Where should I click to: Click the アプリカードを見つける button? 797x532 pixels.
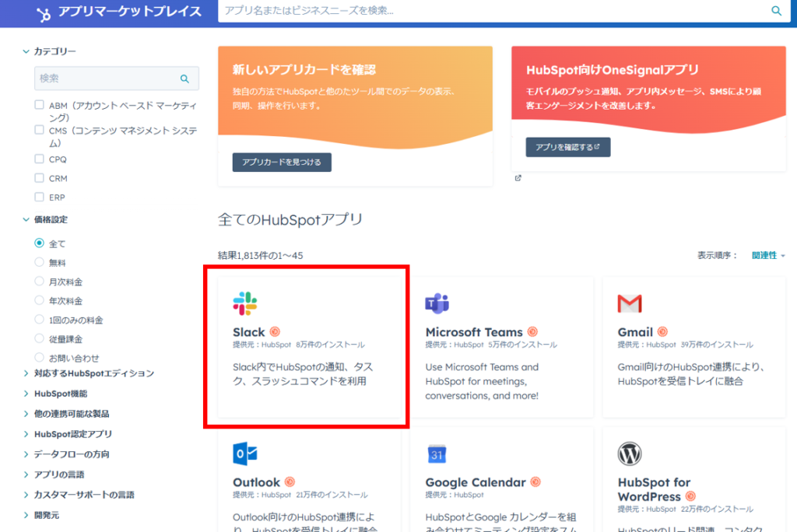pyautogui.click(x=282, y=162)
